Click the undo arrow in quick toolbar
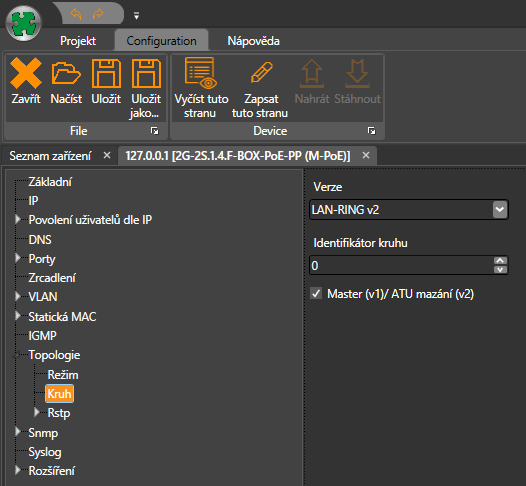526x486 pixels. [x=76, y=14]
